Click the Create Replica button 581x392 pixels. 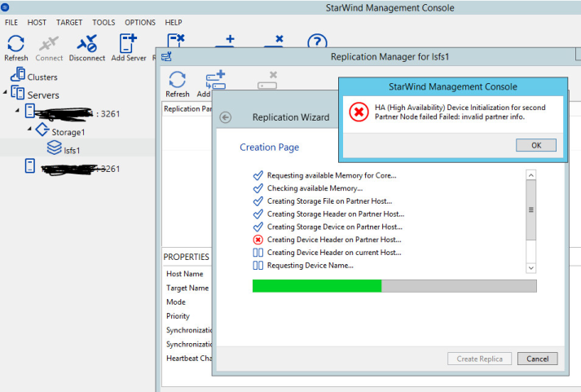(x=479, y=359)
